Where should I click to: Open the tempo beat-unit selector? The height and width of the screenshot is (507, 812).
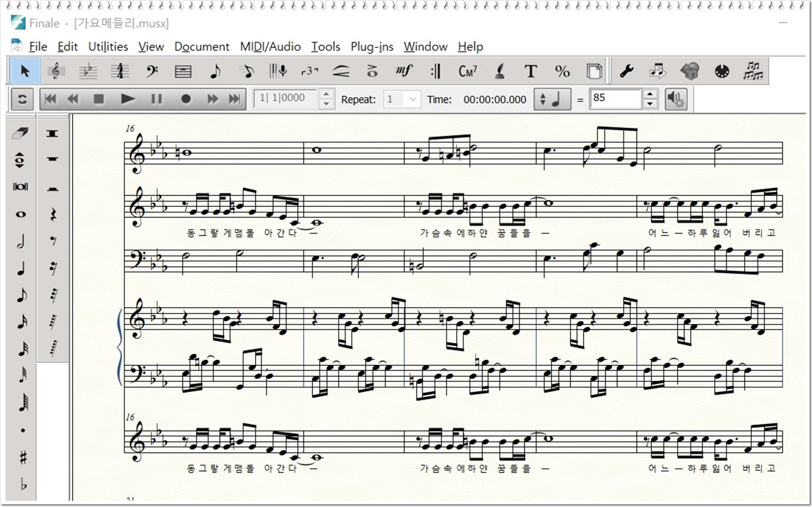click(x=552, y=99)
